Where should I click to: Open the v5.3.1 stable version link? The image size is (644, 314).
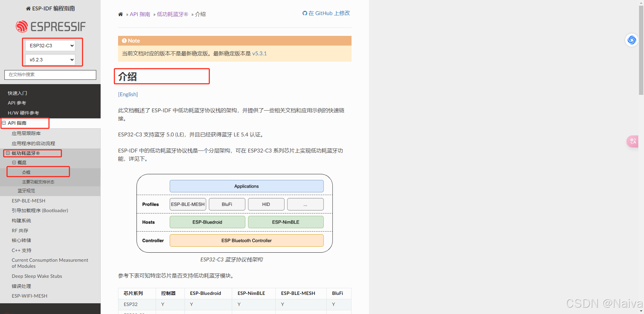tap(259, 53)
